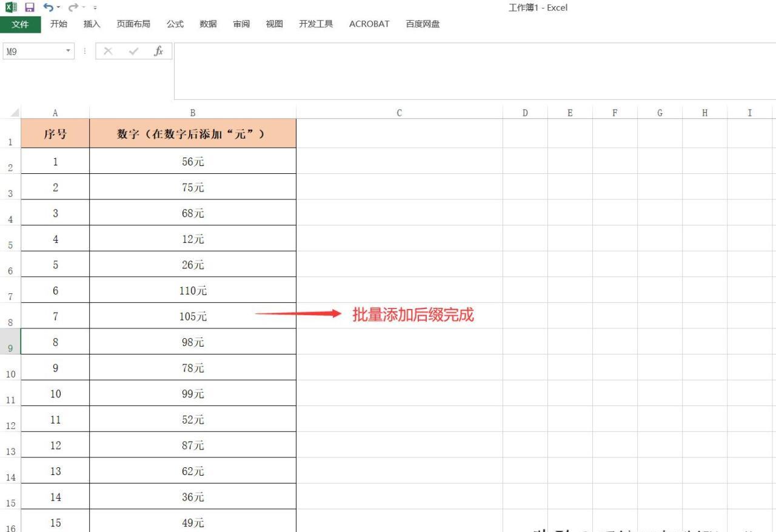Screen dimensions: 776x532
Task: Select column D header
Action: pos(525,113)
